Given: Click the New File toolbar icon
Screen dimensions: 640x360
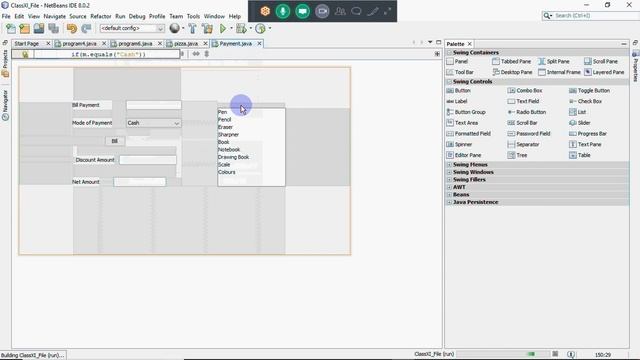Looking at the screenshot, I should [11, 29].
